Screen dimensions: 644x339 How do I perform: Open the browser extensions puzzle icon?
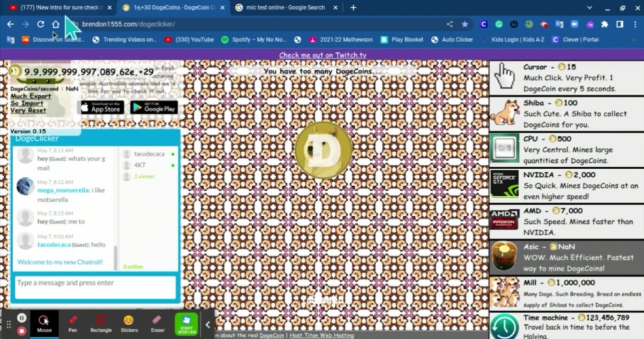604,25
